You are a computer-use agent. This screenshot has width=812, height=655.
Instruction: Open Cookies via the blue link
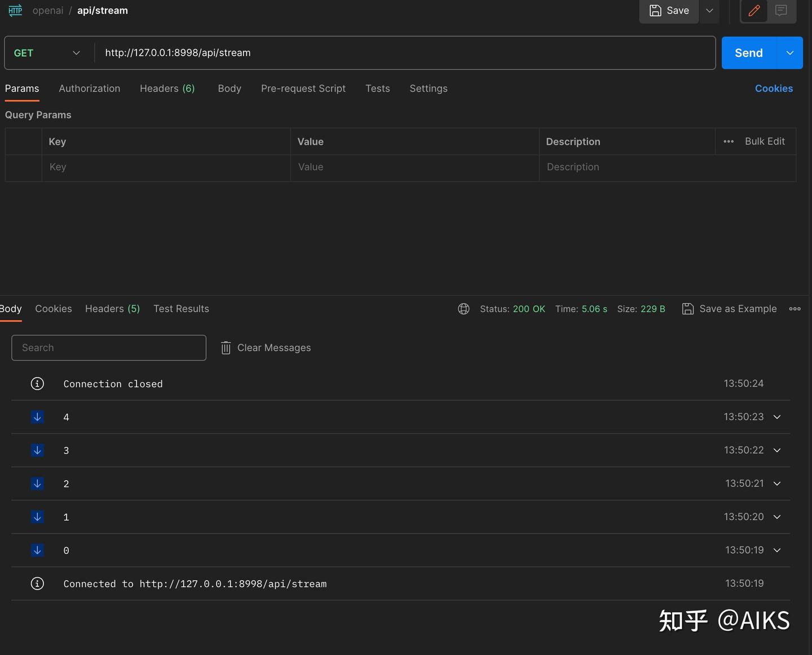(774, 88)
